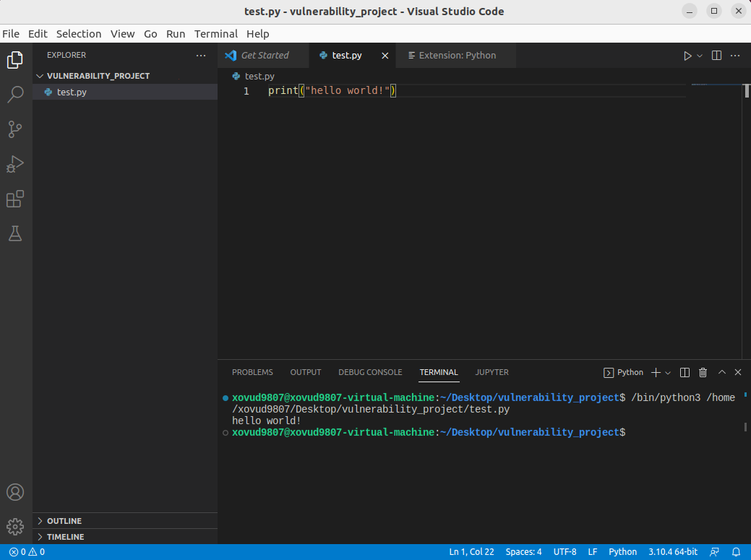This screenshot has width=751, height=560.
Task: Expand the OUTLINE section
Action: pos(125,521)
